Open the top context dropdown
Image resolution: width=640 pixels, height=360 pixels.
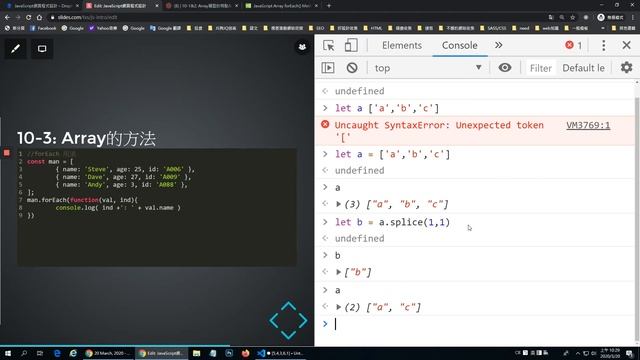tap(428, 68)
